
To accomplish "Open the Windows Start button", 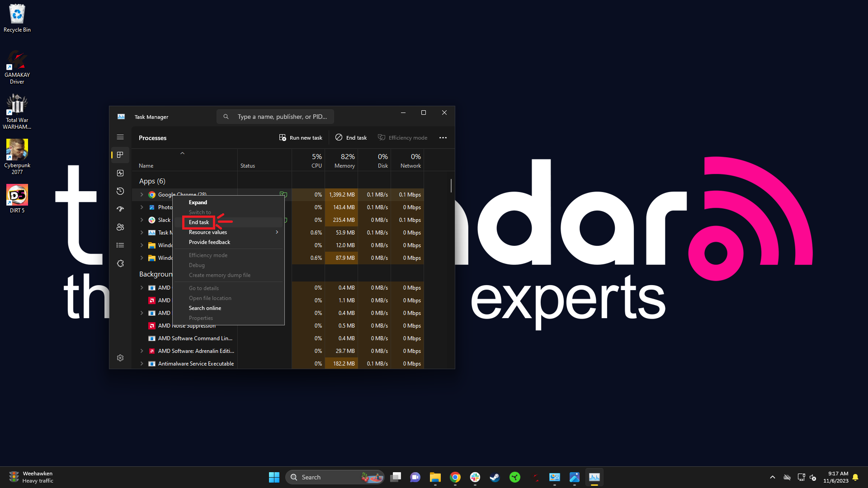I will (x=274, y=477).
